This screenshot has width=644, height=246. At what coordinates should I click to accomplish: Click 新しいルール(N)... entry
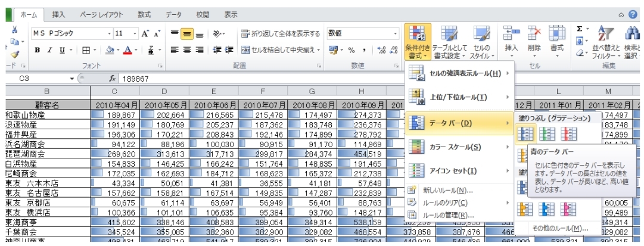pyautogui.click(x=459, y=190)
